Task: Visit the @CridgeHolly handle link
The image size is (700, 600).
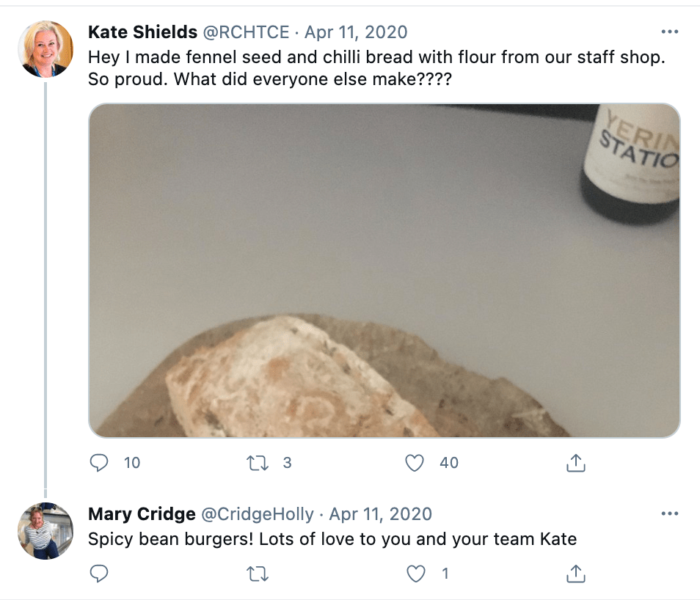Action: point(257,513)
